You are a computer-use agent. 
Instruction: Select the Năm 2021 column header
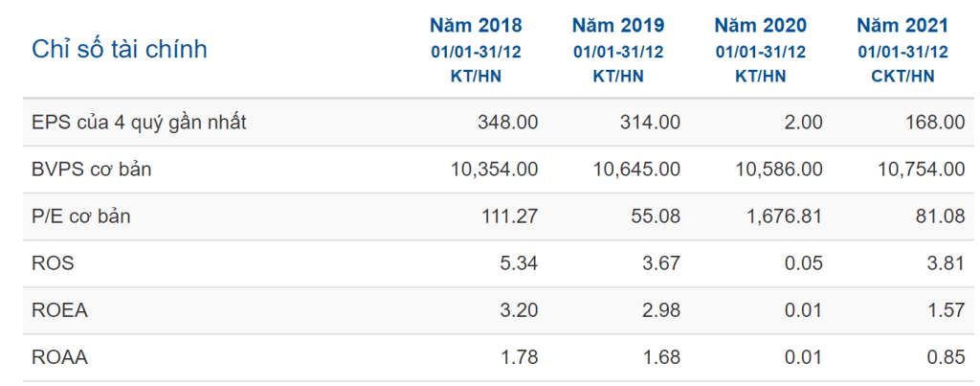(902, 25)
